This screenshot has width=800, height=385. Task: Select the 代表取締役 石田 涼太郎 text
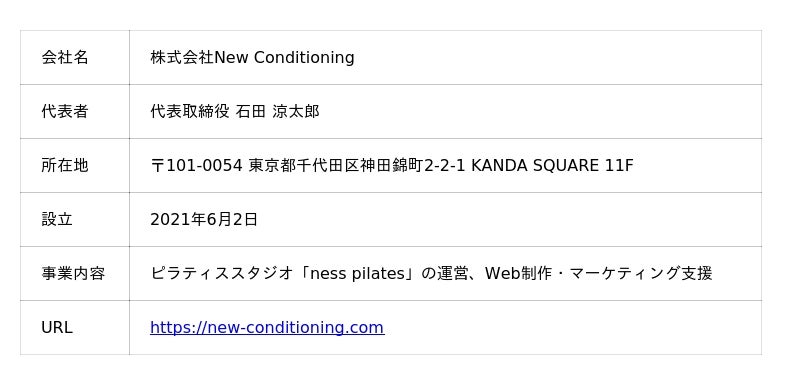[235, 111]
